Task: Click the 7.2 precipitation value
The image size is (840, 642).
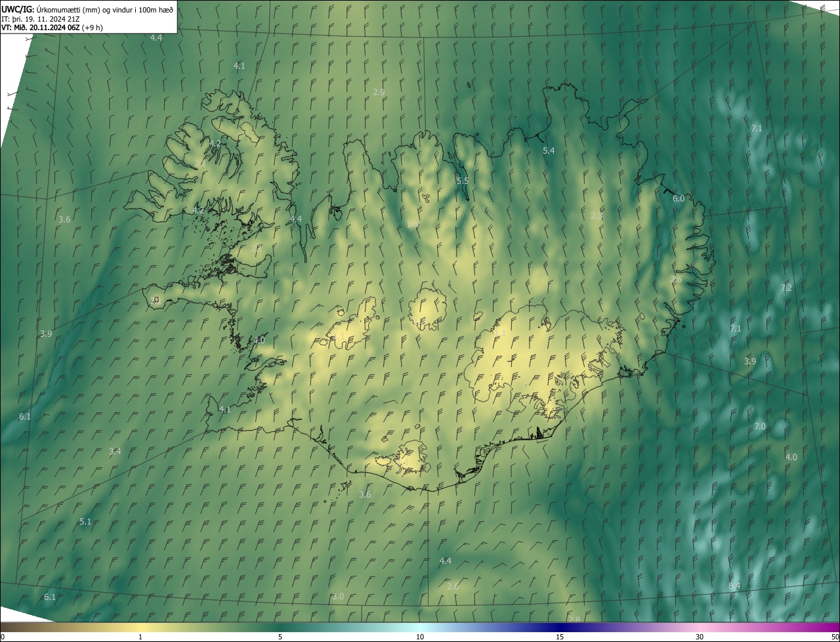Action: (786, 288)
